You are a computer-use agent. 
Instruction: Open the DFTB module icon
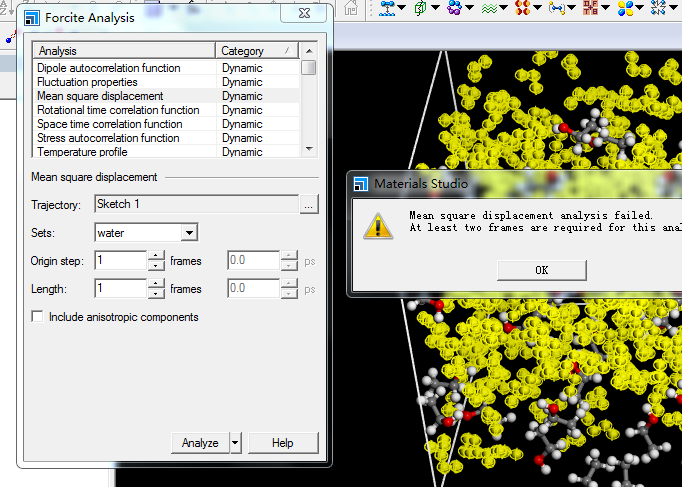590,8
